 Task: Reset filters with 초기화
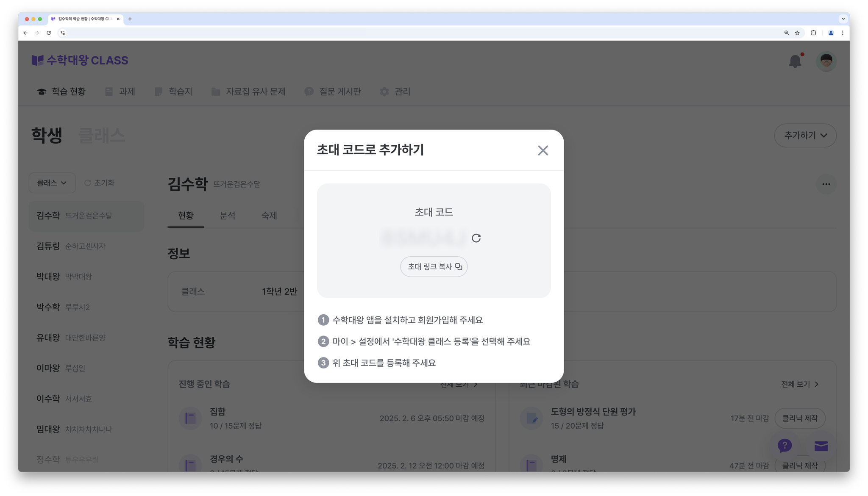[100, 183]
